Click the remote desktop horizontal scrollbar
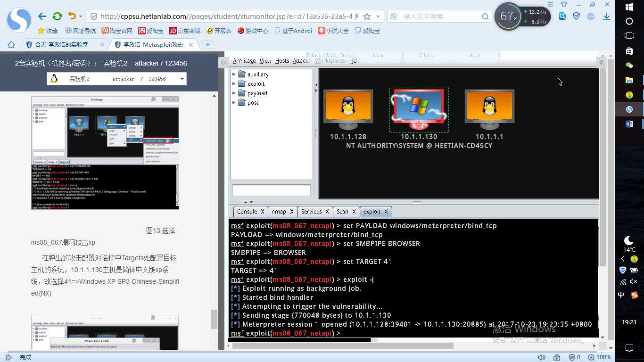This screenshot has height=362, width=644. click(x=343, y=346)
